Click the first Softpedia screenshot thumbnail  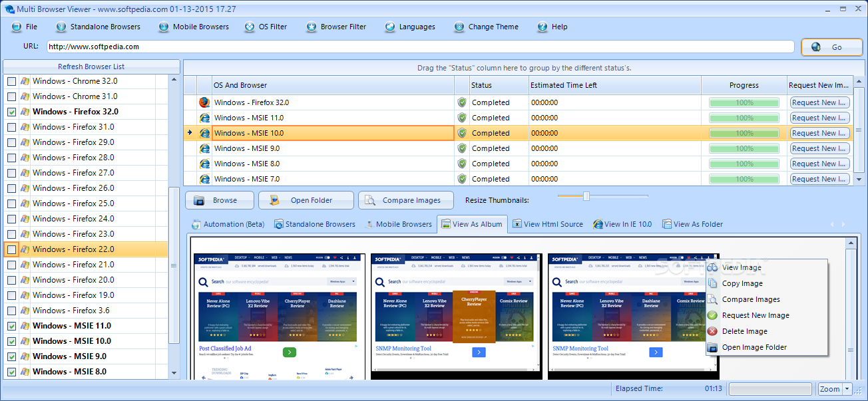[279, 317]
